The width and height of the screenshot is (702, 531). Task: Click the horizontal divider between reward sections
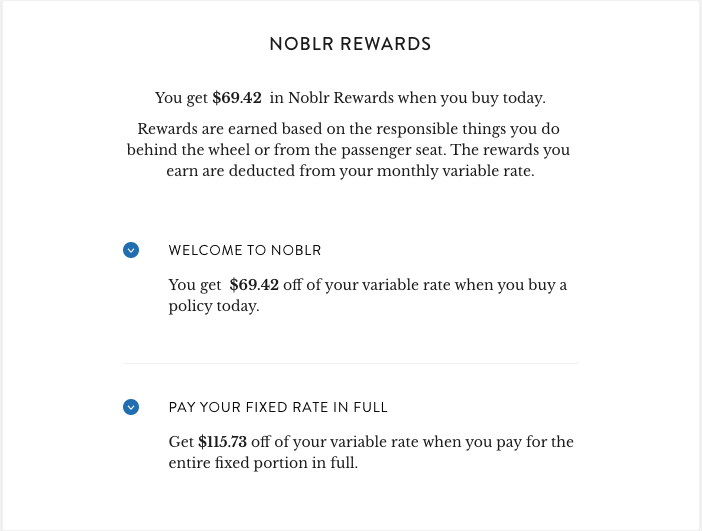[x=350, y=363]
